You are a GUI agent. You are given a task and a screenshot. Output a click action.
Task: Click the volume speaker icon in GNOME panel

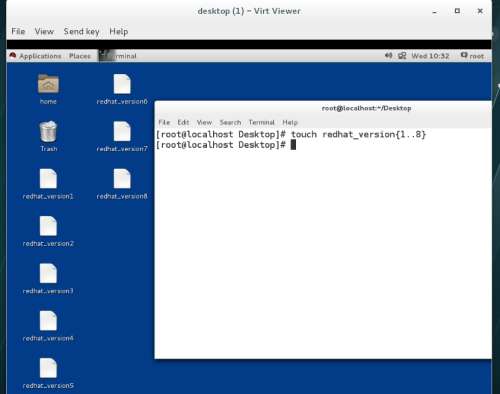click(x=388, y=56)
